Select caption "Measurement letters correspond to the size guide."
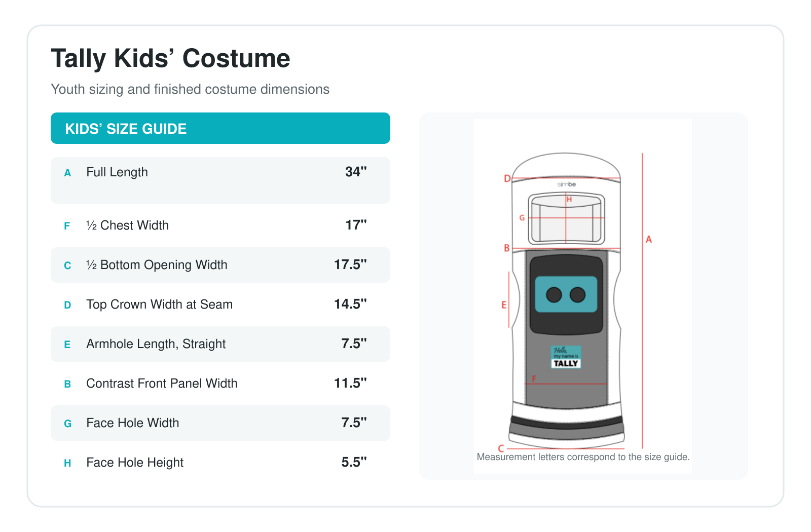 click(583, 457)
